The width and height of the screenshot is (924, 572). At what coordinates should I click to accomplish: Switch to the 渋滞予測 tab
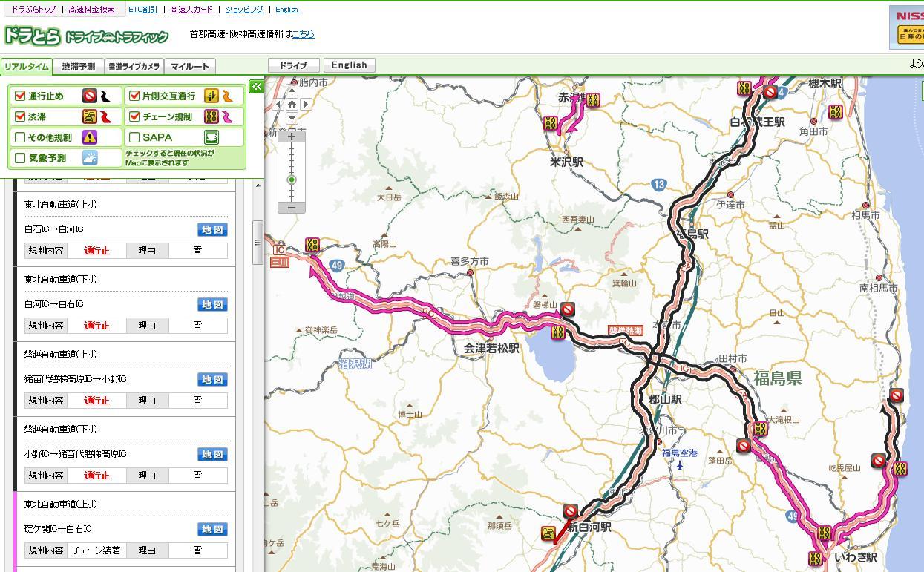click(x=78, y=66)
